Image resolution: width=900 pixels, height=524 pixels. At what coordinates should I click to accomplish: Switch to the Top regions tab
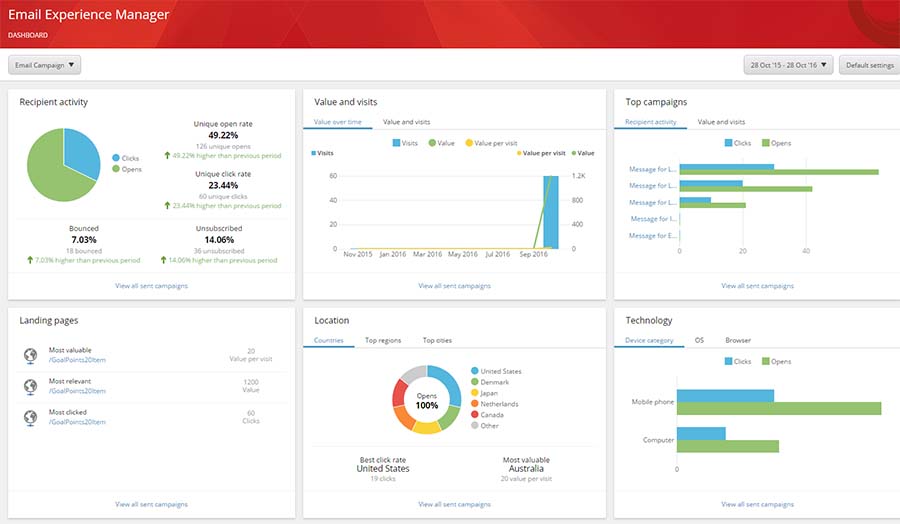[383, 340]
